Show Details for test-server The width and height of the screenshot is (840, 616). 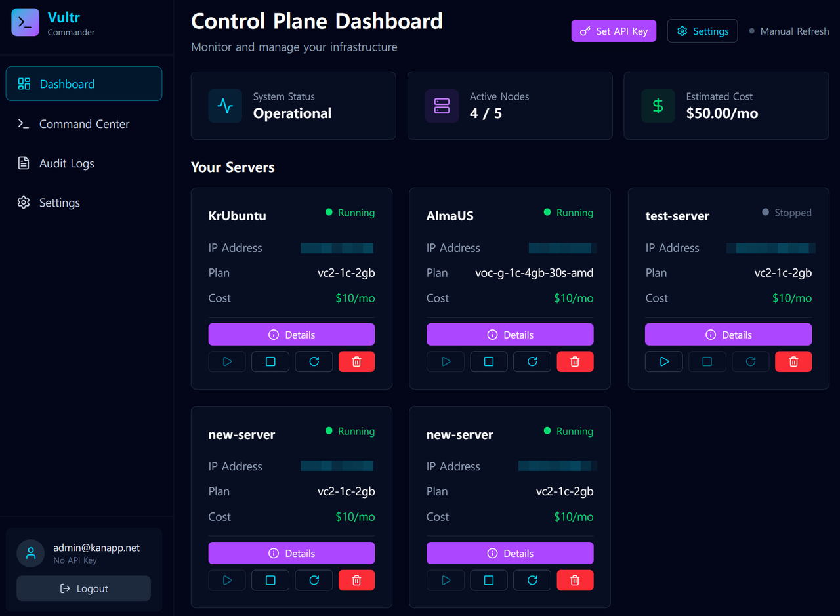(728, 335)
